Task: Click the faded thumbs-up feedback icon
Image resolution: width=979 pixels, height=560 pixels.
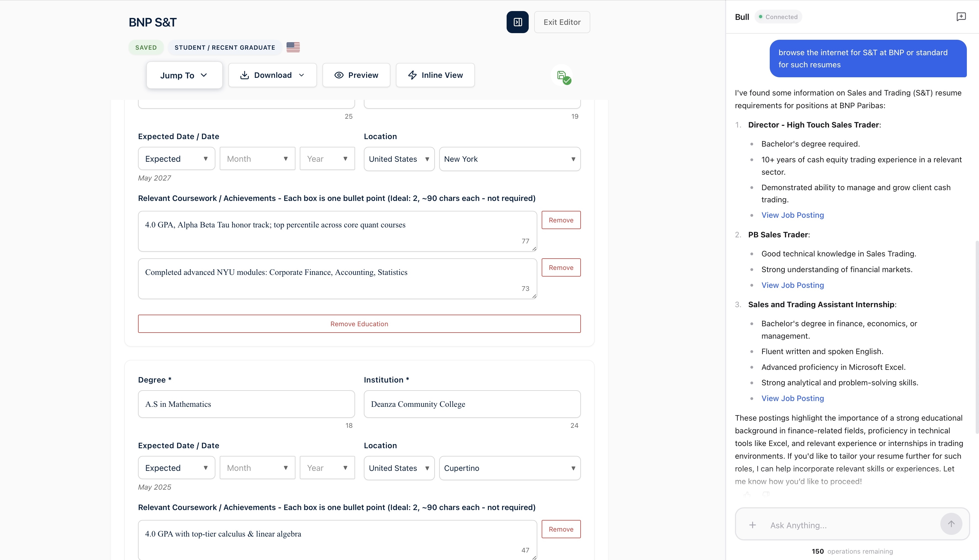Action: click(x=747, y=494)
